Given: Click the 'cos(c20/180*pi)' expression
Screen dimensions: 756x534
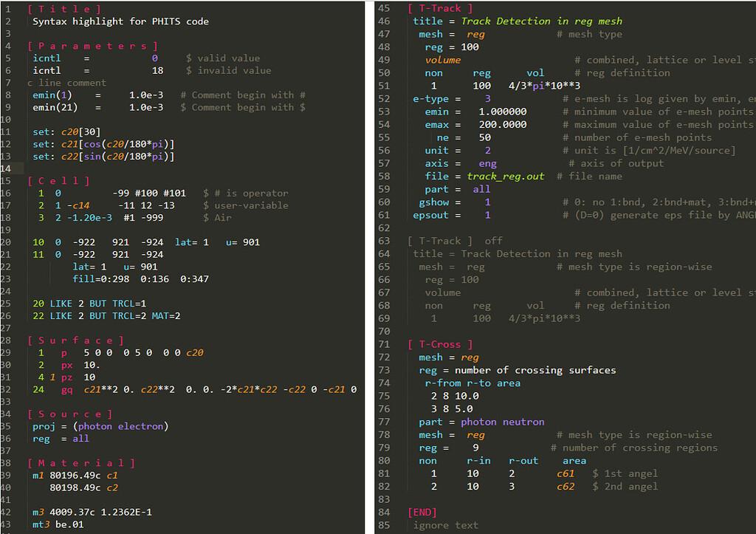Looking at the screenshot, I should pyautogui.click(x=127, y=144).
